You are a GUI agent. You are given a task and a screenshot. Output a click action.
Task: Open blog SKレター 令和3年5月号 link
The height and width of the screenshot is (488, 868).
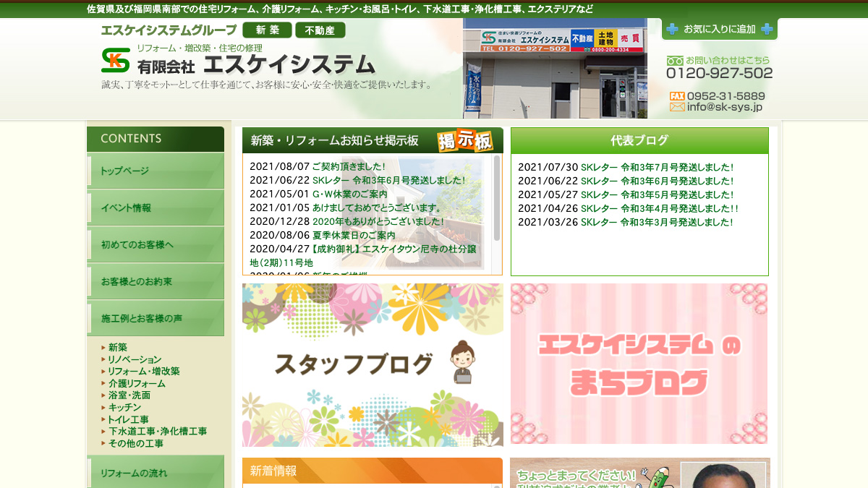(x=657, y=194)
